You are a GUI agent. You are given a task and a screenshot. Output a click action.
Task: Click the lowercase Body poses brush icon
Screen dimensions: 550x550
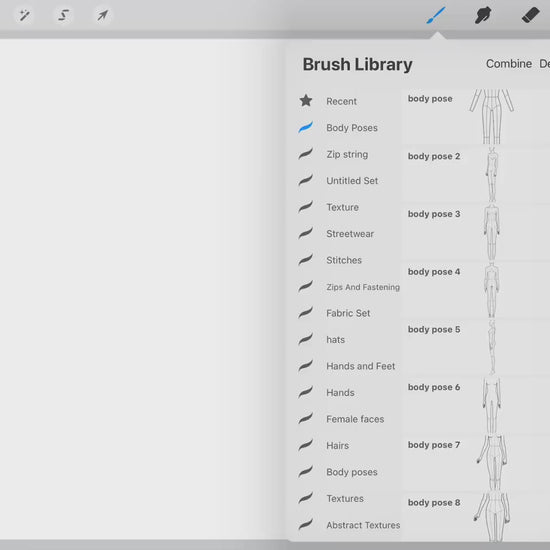click(306, 472)
